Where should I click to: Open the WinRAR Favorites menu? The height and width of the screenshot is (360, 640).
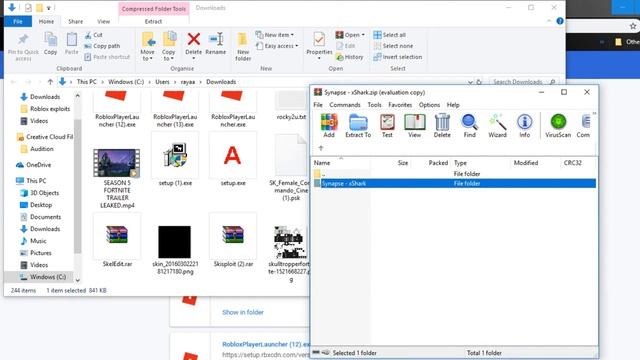pyautogui.click(x=400, y=105)
